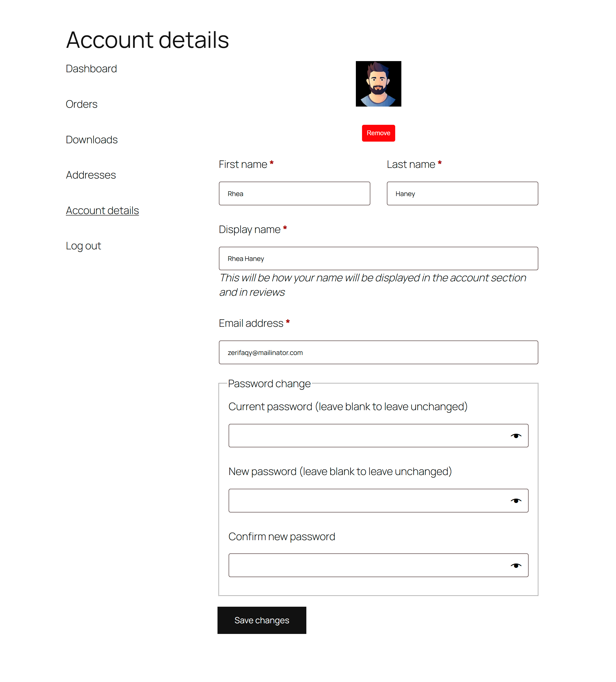
Task: Show the current password with its eye icon
Action: (x=516, y=436)
